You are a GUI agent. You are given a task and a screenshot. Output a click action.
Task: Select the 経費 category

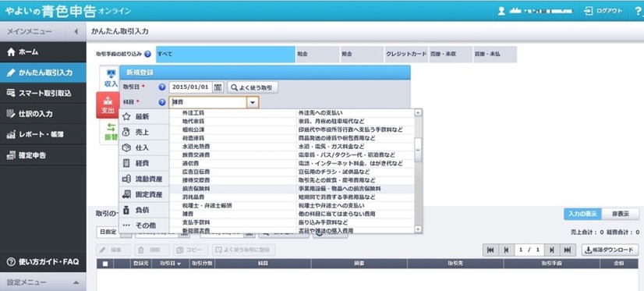tap(143, 163)
